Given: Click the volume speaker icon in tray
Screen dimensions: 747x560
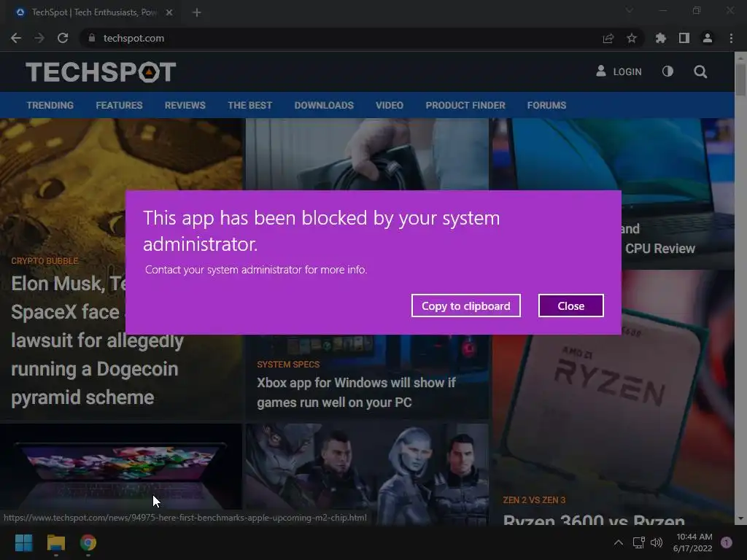Looking at the screenshot, I should pos(657,542).
